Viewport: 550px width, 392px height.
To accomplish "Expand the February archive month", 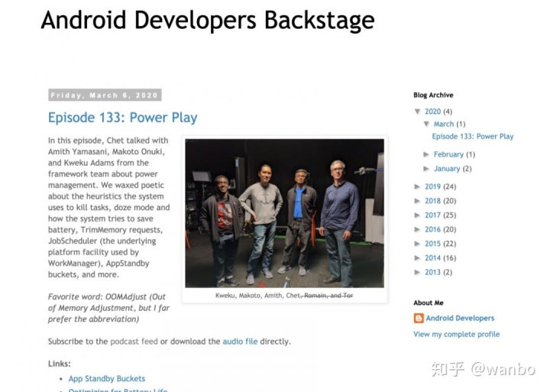I will pos(426,154).
